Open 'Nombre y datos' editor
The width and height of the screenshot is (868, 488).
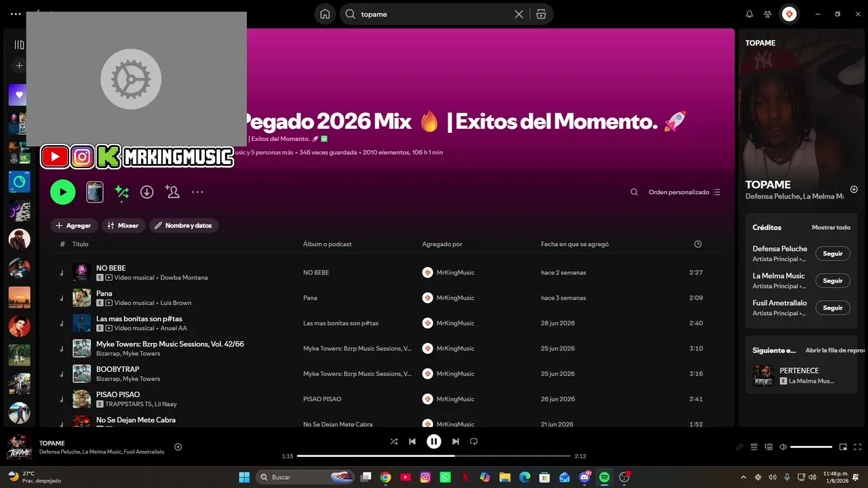(184, 226)
